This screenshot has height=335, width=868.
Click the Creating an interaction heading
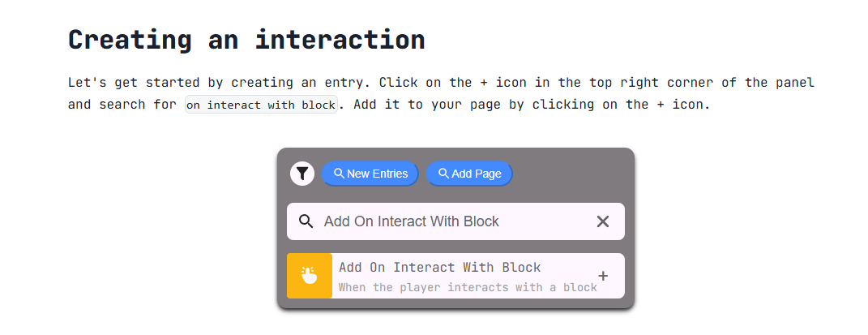coord(246,39)
